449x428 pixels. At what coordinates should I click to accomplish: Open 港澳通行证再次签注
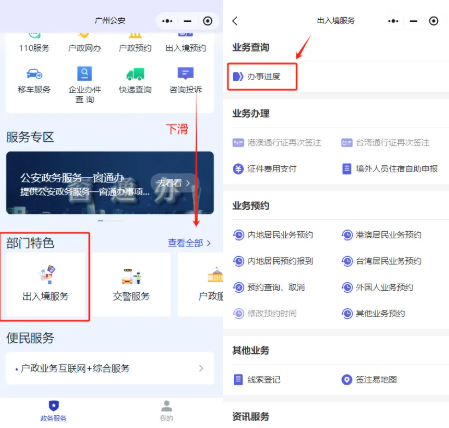[277, 143]
